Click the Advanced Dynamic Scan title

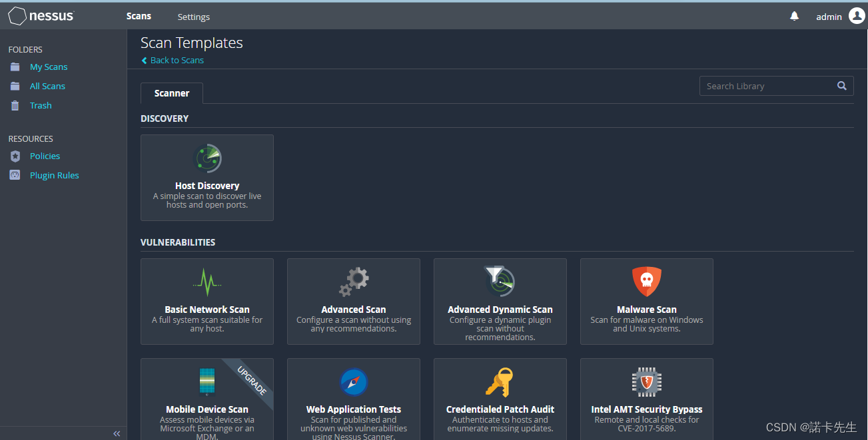[x=500, y=310]
